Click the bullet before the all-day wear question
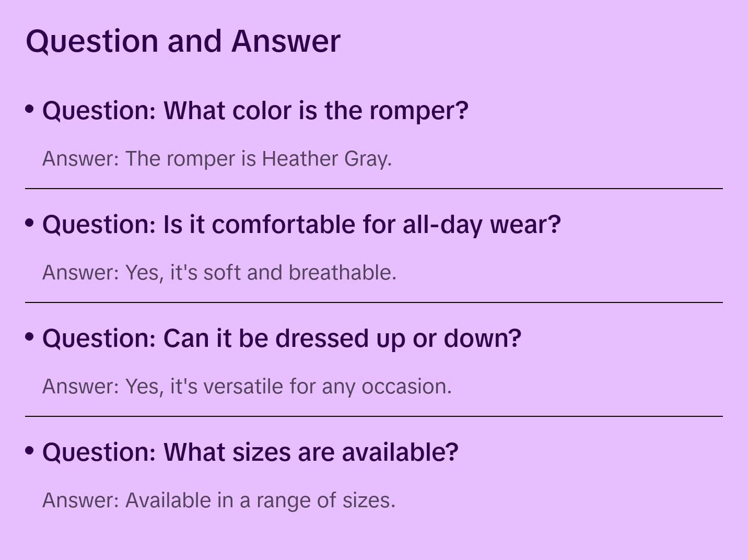 30,223
